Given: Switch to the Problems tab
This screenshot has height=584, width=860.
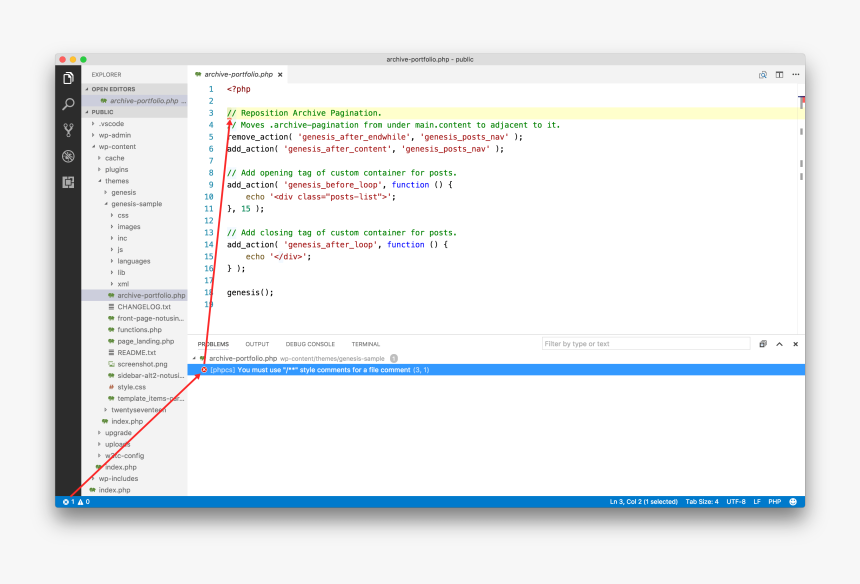Looking at the screenshot, I should click(x=213, y=344).
